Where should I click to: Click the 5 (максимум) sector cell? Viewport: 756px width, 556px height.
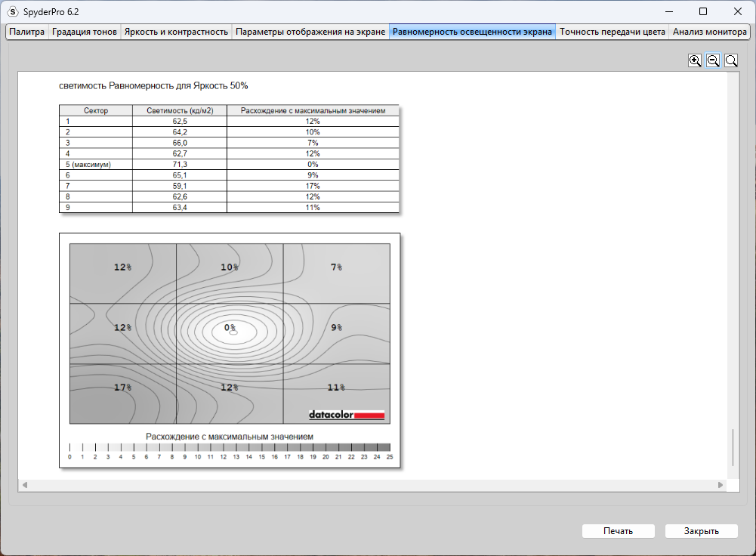pos(96,165)
